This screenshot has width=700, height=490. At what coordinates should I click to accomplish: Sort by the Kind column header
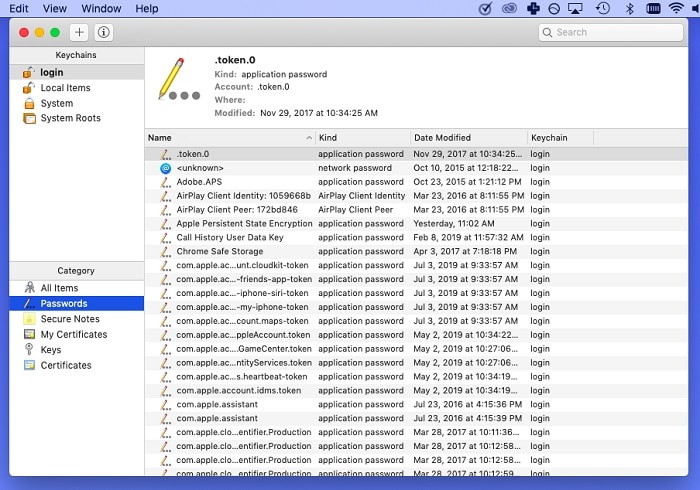tap(362, 138)
